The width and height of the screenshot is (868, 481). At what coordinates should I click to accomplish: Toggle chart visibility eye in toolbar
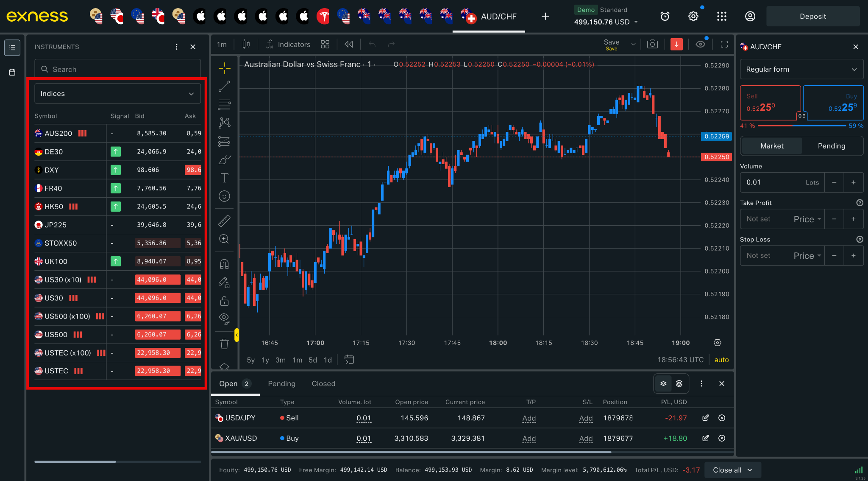tap(701, 44)
